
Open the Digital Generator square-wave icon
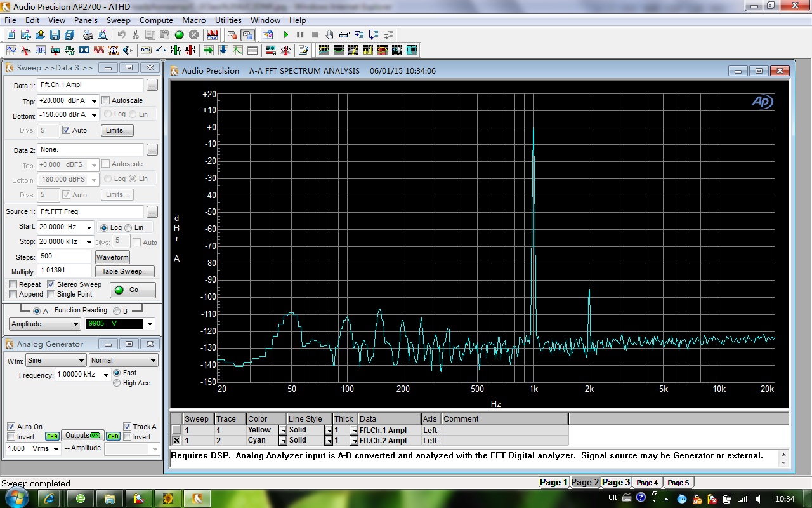(x=40, y=50)
